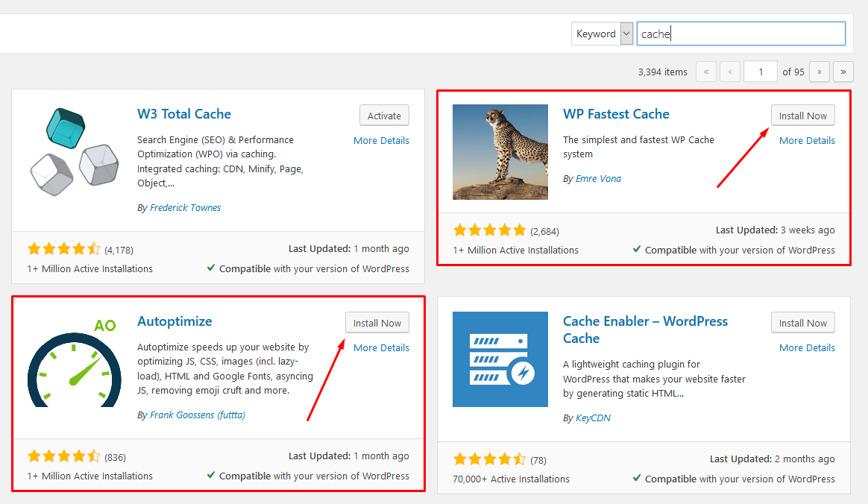Screen dimensions: 868x504
Task: Install the Cache Enabler plugin
Action: pyautogui.click(x=802, y=323)
